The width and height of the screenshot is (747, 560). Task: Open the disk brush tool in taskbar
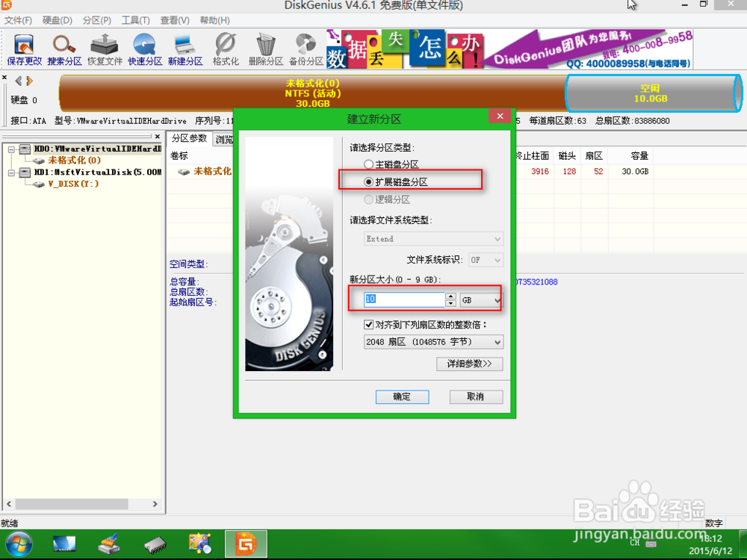click(108, 544)
